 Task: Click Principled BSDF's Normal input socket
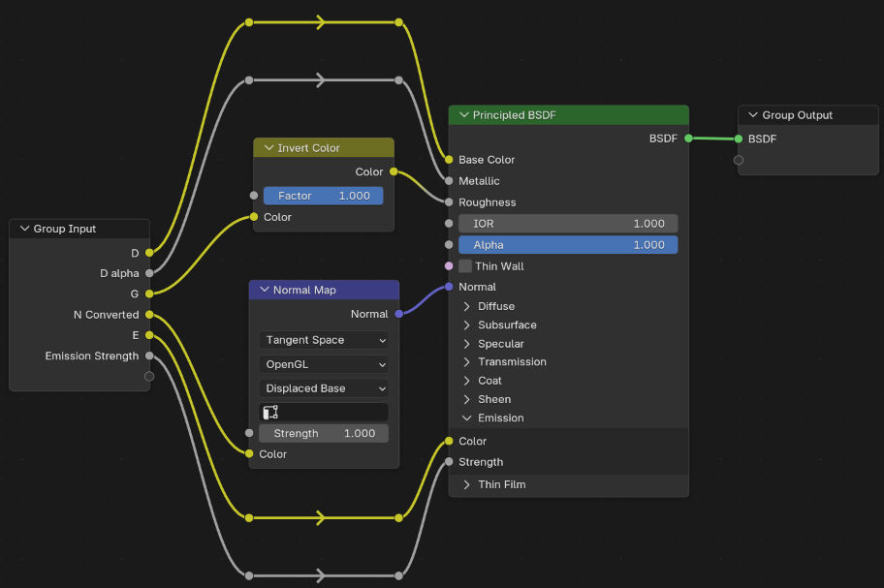[449, 287]
